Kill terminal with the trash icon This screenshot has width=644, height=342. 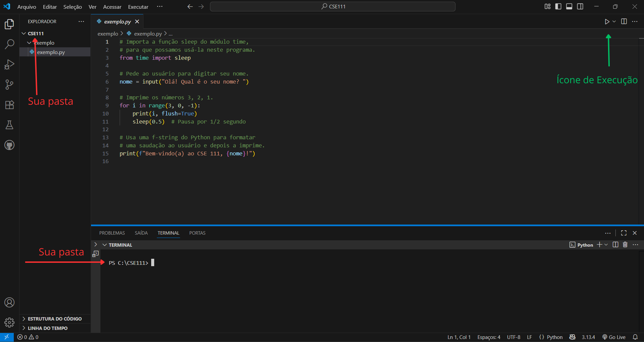(x=625, y=245)
